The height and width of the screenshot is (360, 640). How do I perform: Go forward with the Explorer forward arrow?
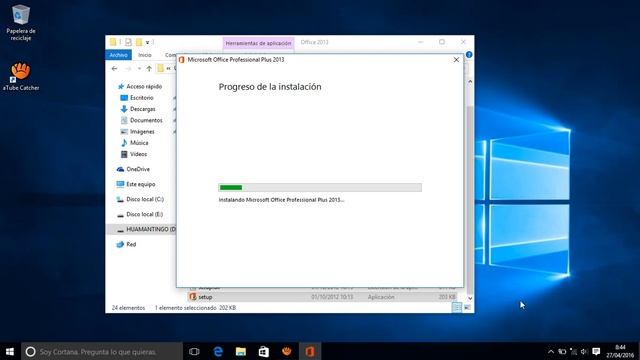pyautogui.click(x=128, y=69)
